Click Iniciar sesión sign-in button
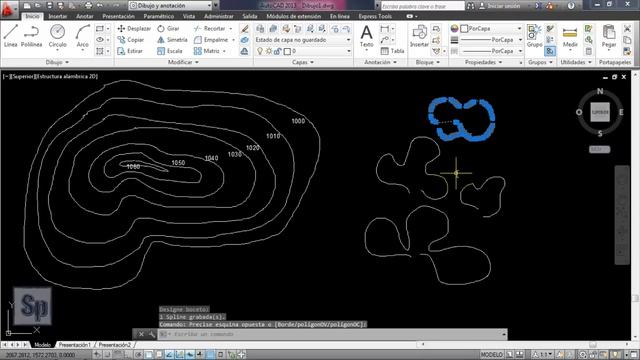 point(500,6)
